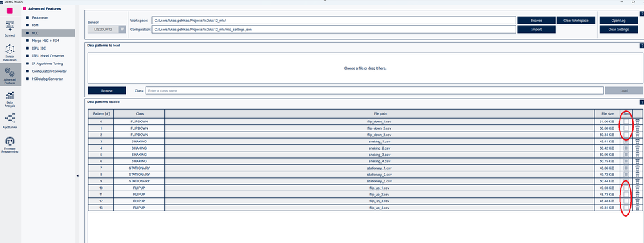Select the 49.72 KiB file size cell
The width and height of the screenshot is (644, 243).
coord(607,175)
